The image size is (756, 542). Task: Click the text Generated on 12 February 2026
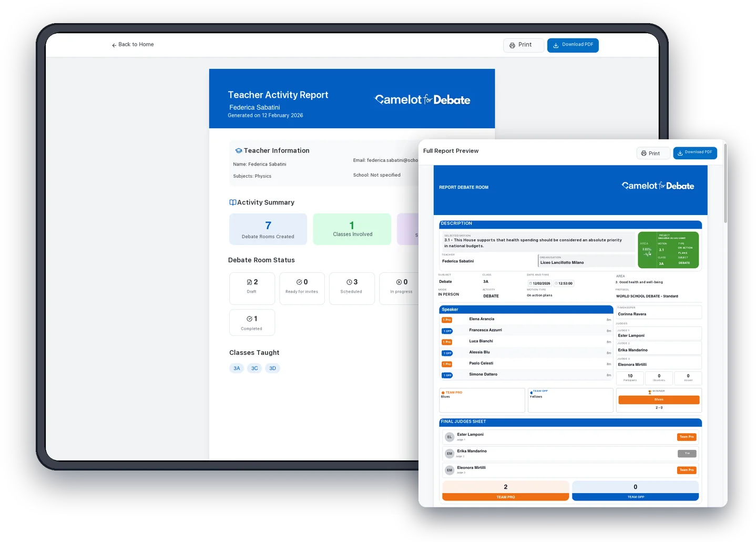[265, 116]
